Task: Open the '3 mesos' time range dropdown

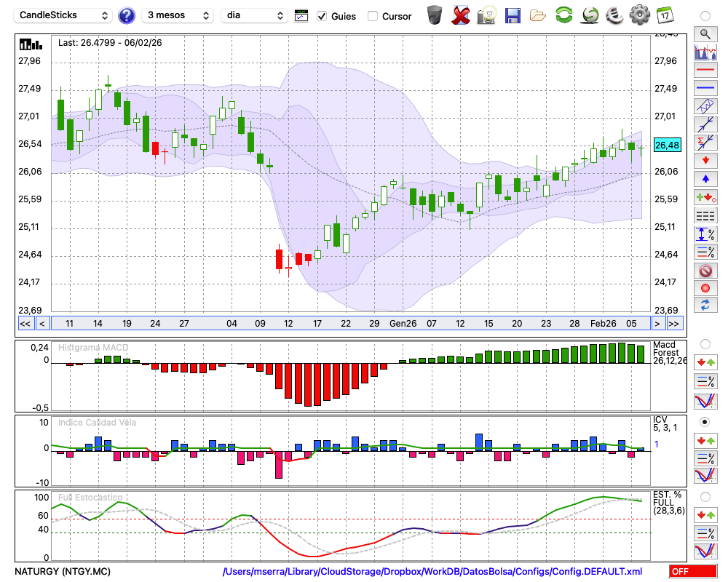Action: pyautogui.click(x=178, y=15)
